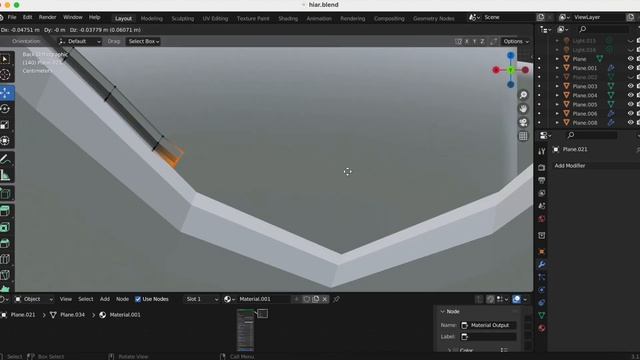Select the Select Box tool in toolbar

pyautogui.click(x=5, y=59)
